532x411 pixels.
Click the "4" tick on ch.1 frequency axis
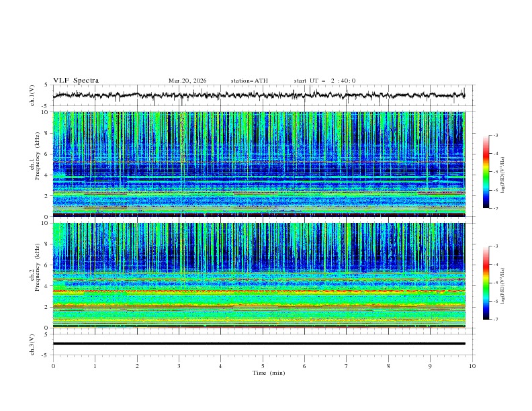[x=48, y=175]
